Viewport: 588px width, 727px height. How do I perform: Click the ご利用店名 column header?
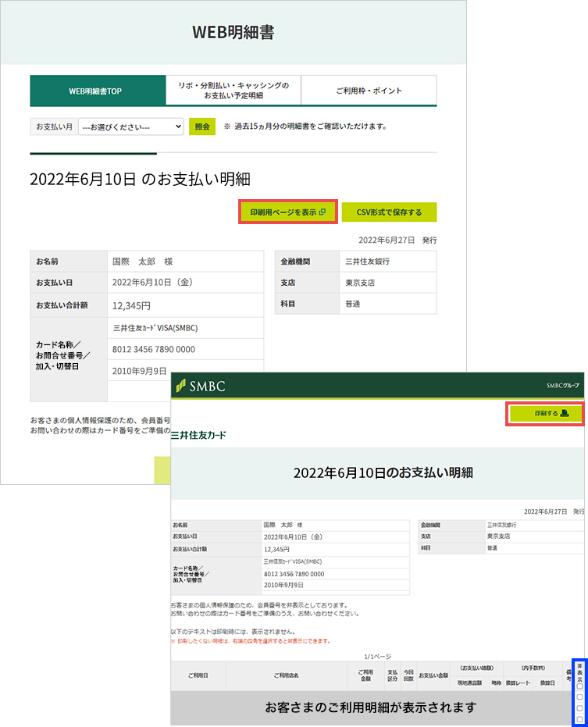[286, 675]
